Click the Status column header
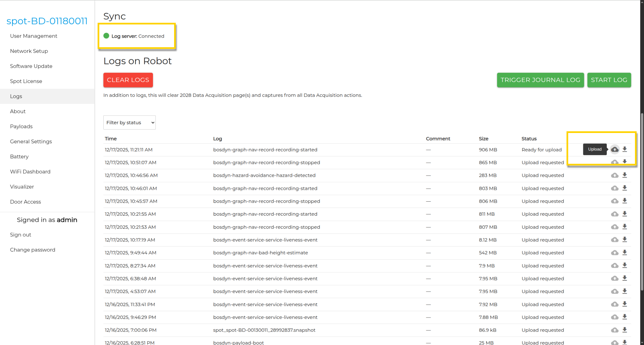The image size is (644, 345). [529, 139]
